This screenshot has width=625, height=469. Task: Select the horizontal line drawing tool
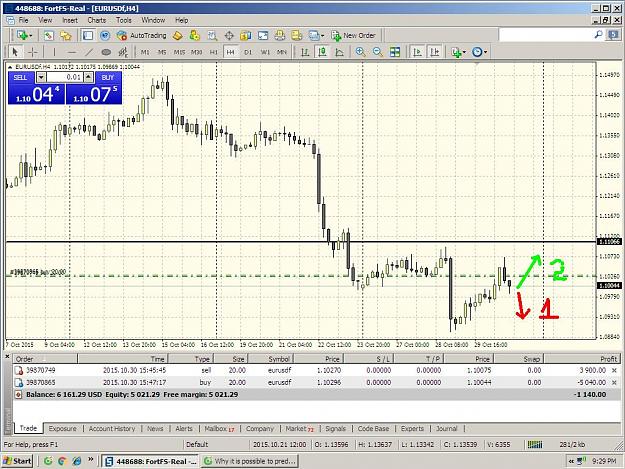[72, 52]
